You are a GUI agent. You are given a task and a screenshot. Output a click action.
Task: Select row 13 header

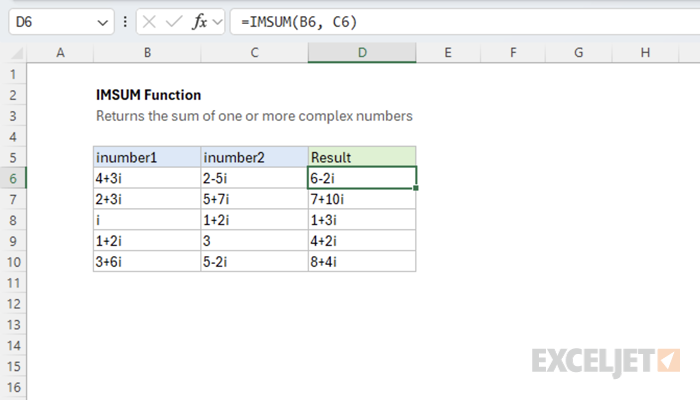[13, 325]
